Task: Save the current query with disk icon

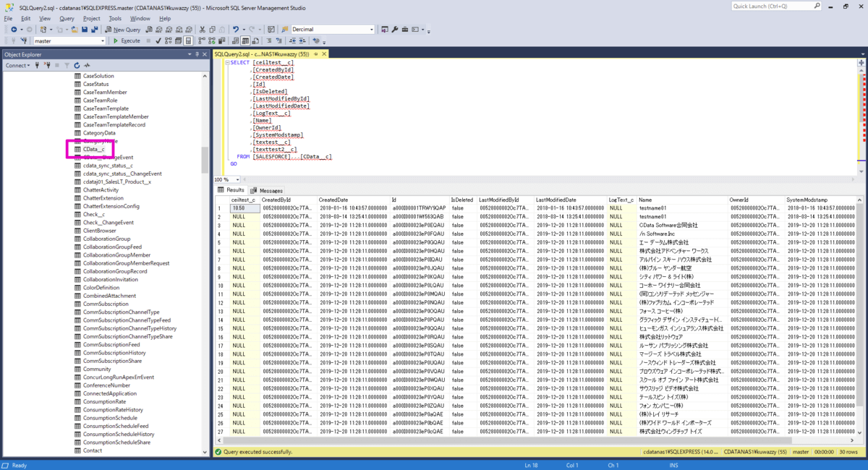Action: [x=85, y=30]
